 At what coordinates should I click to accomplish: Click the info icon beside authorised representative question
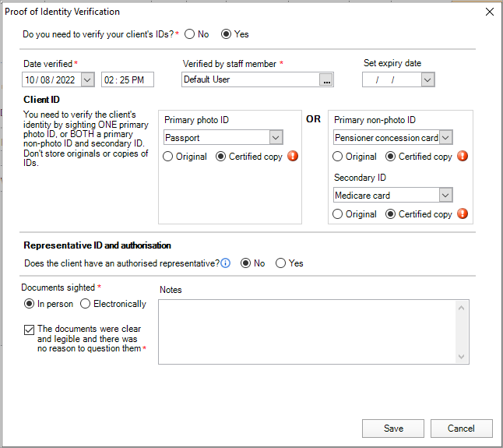226,263
